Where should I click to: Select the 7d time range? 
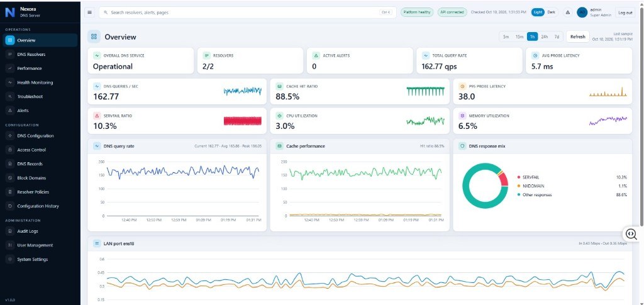[x=557, y=36]
